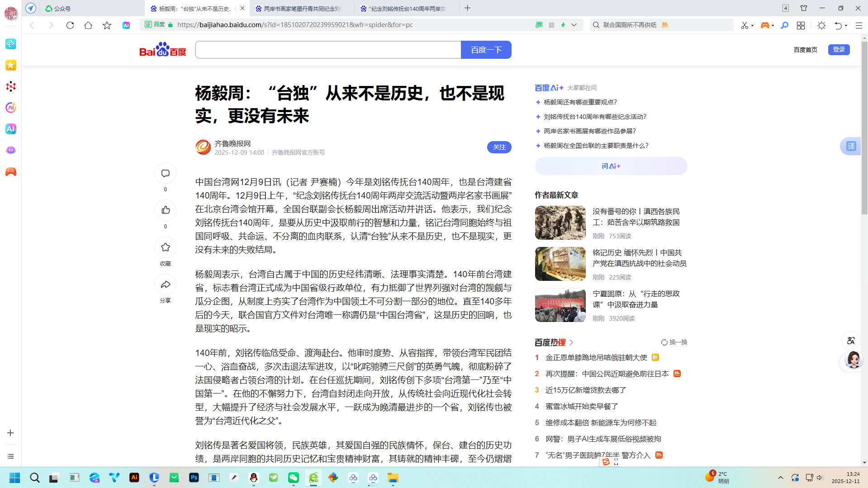Image resolution: width=868 pixels, height=488 pixels.
Task: Reload the page with the refresh icon
Action: [70, 25]
